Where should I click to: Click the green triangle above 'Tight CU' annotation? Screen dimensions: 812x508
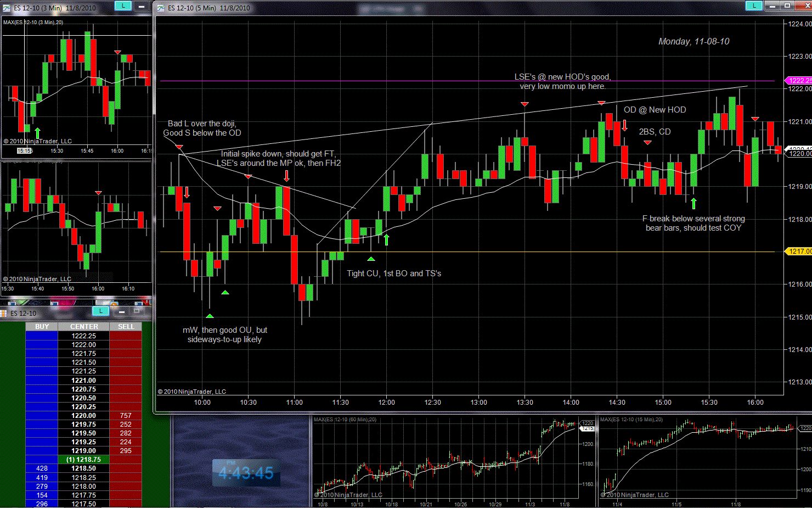[371, 259]
